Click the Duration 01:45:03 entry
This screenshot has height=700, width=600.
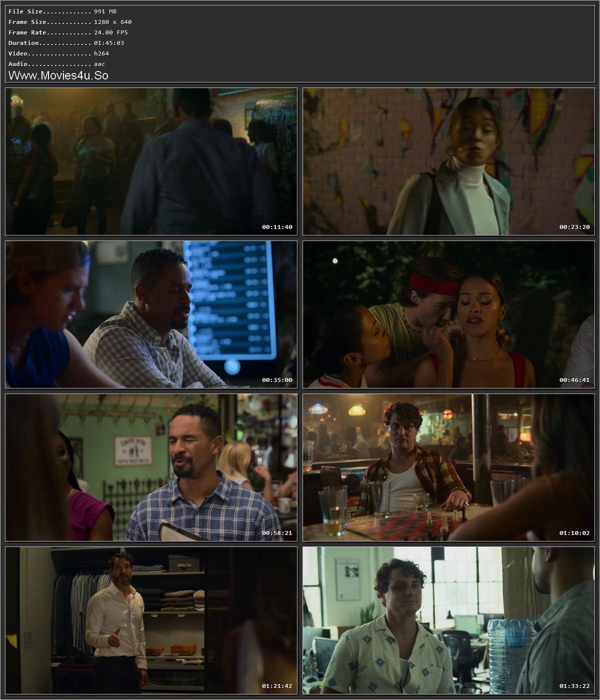(63, 42)
